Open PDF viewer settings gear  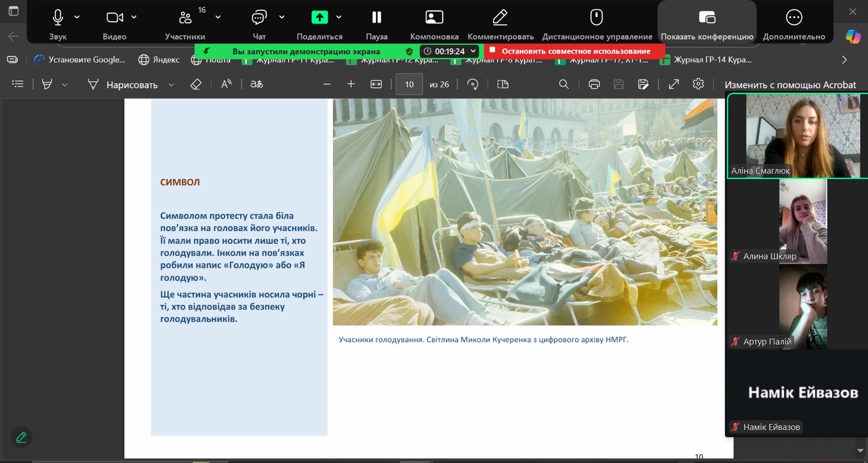point(698,84)
